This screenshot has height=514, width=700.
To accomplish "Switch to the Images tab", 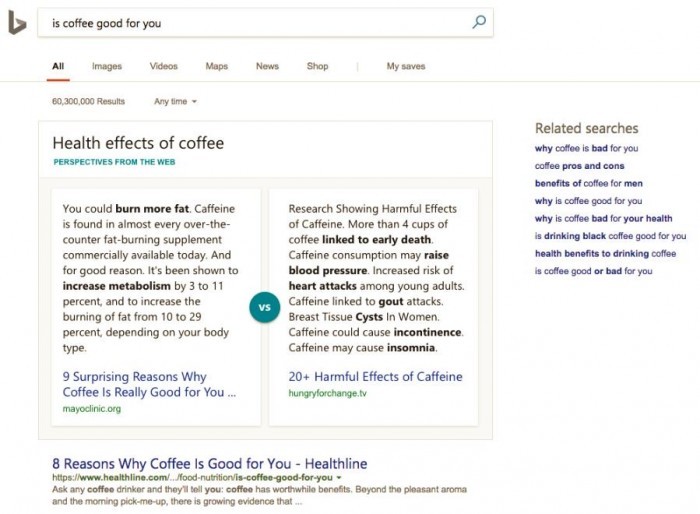I will (x=106, y=66).
